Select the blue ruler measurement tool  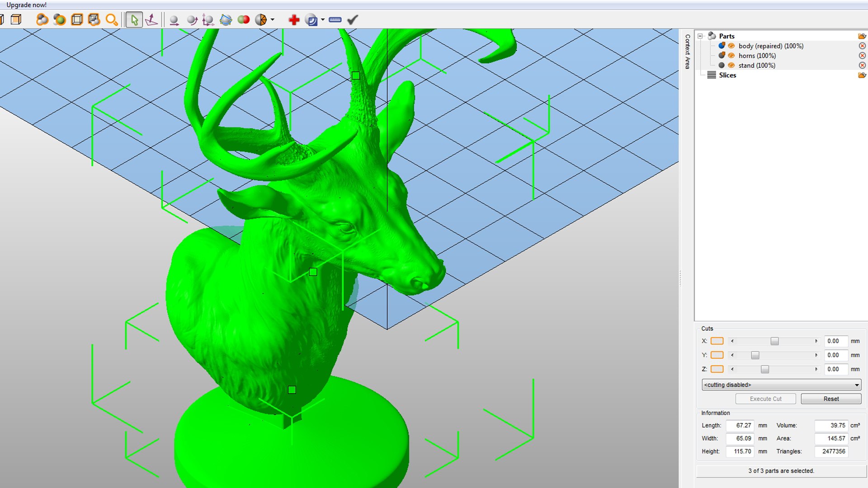335,19
